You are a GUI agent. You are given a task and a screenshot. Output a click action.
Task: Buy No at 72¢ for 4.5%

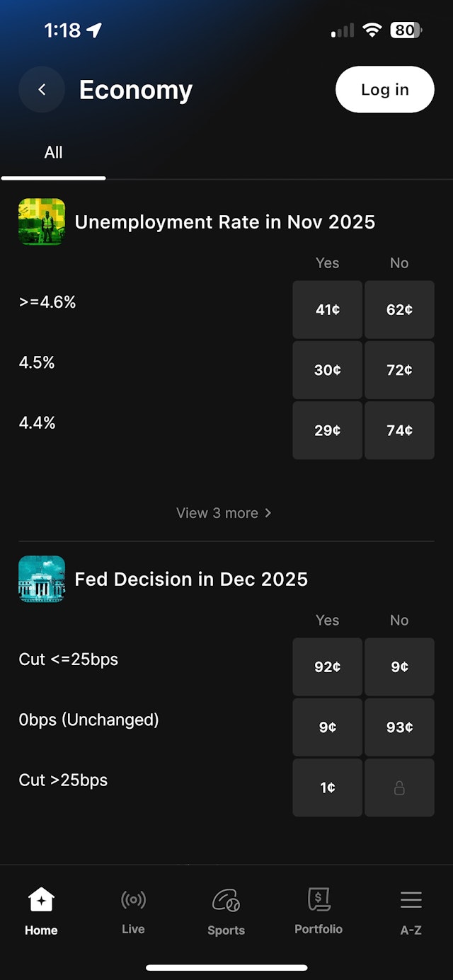coord(399,370)
